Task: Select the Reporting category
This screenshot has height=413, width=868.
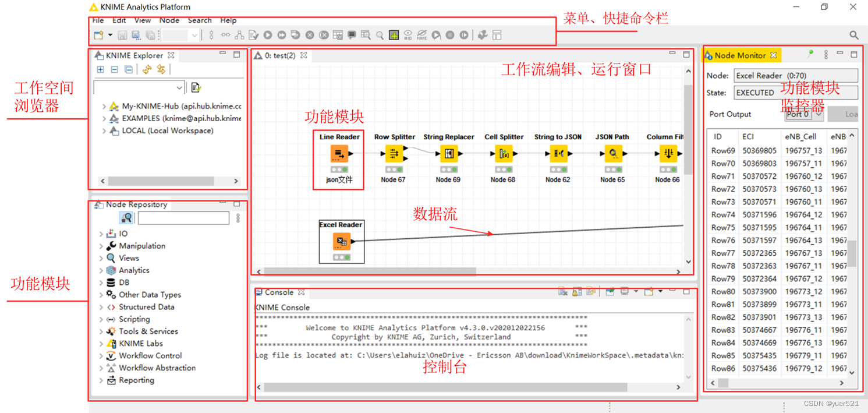Action: [x=136, y=380]
